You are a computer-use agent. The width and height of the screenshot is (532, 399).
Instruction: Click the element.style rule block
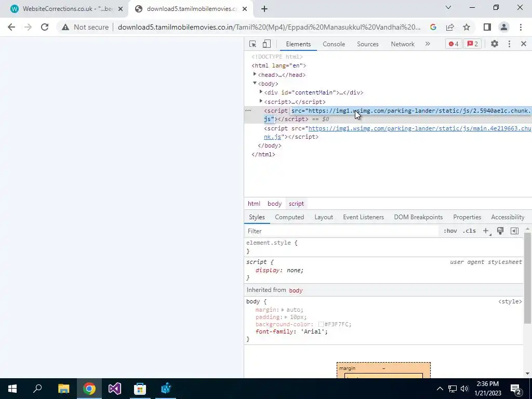[x=384, y=247]
